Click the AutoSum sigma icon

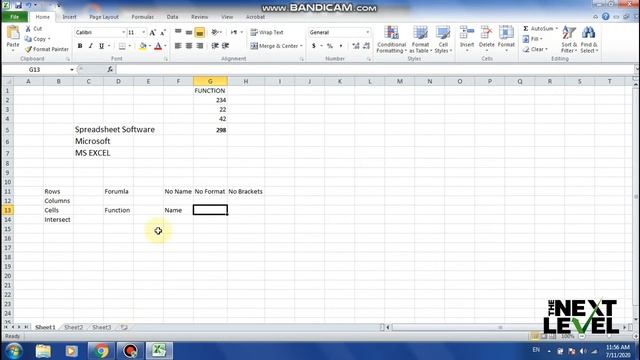[526, 29]
